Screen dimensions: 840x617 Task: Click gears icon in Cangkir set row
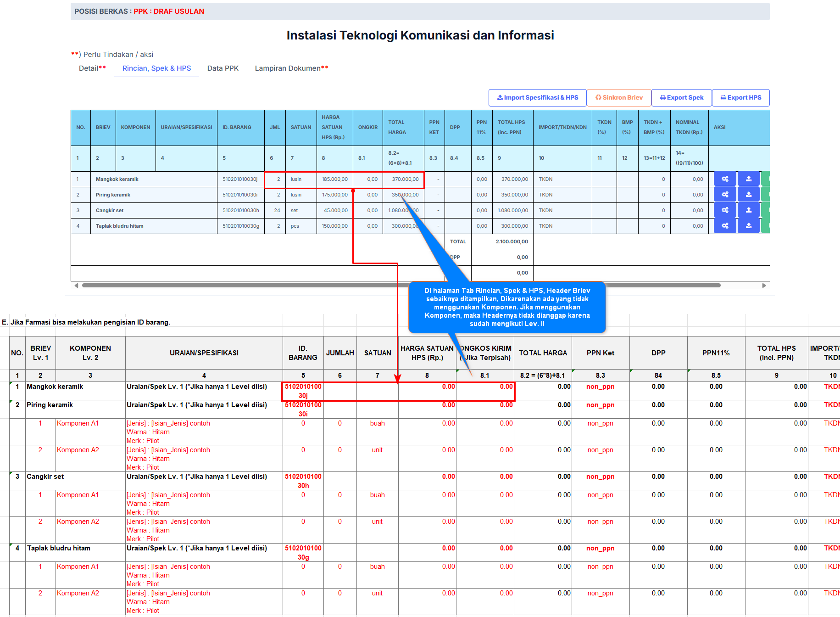click(x=725, y=210)
